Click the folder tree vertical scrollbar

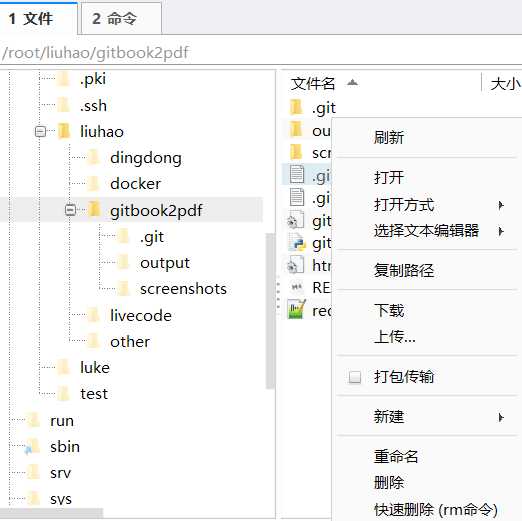click(x=270, y=311)
